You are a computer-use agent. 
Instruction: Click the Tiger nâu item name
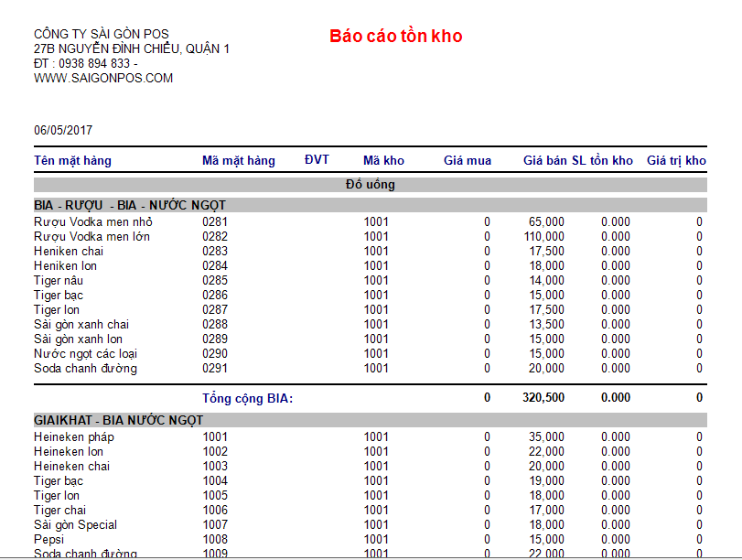click(59, 281)
